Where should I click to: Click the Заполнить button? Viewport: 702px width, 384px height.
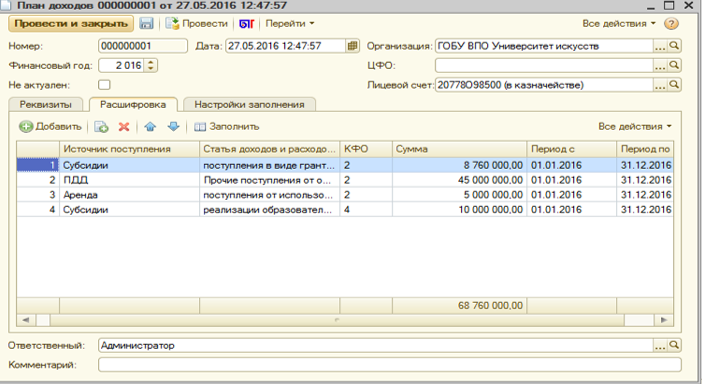pyautogui.click(x=227, y=127)
